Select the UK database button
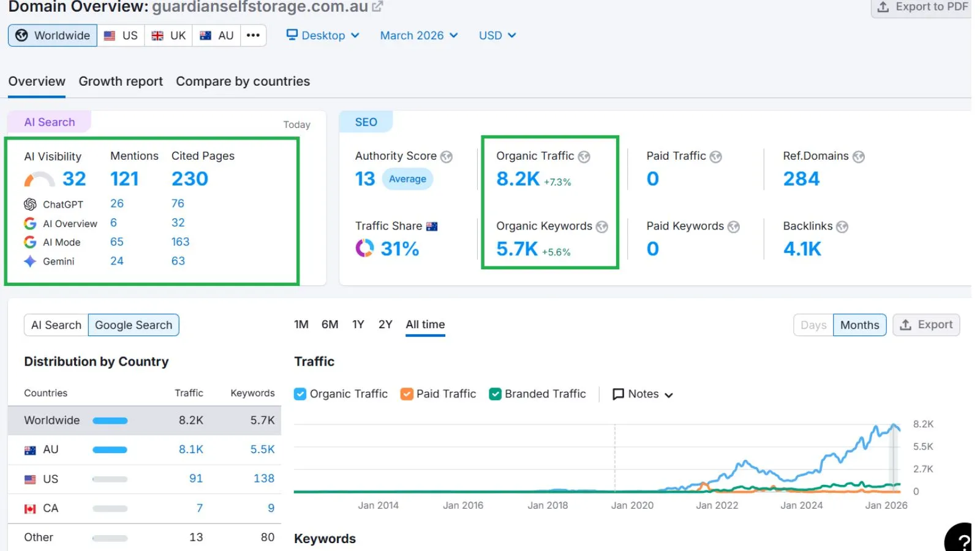 (x=168, y=36)
